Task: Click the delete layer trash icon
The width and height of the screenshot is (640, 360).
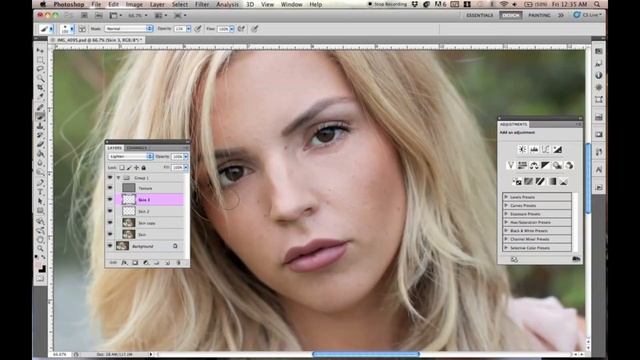Action: (178, 263)
